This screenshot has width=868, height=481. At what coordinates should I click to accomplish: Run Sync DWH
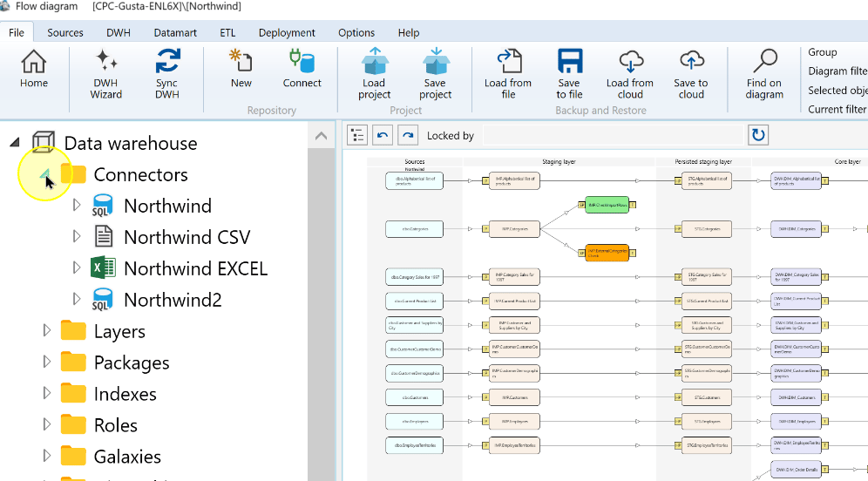point(167,74)
